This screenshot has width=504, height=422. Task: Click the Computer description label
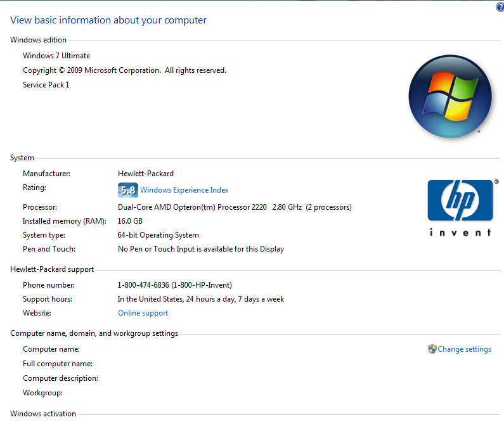point(60,378)
